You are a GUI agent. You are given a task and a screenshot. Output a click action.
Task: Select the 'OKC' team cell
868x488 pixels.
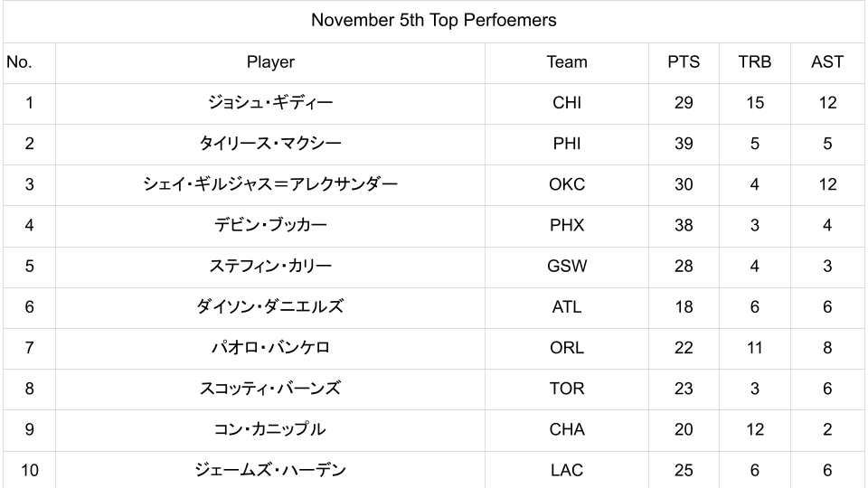click(x=567, y=184)
